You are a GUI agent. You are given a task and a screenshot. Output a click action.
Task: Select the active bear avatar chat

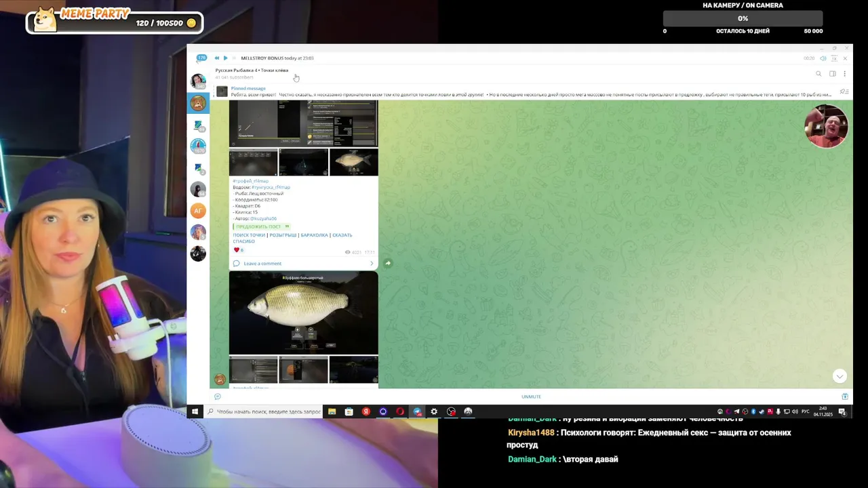pos(198,103)
